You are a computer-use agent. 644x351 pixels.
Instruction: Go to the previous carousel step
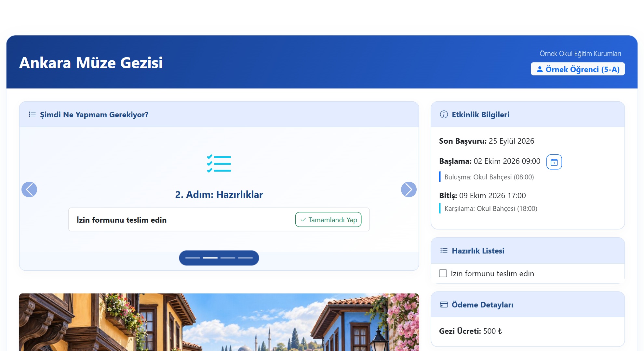click(29, 189)
